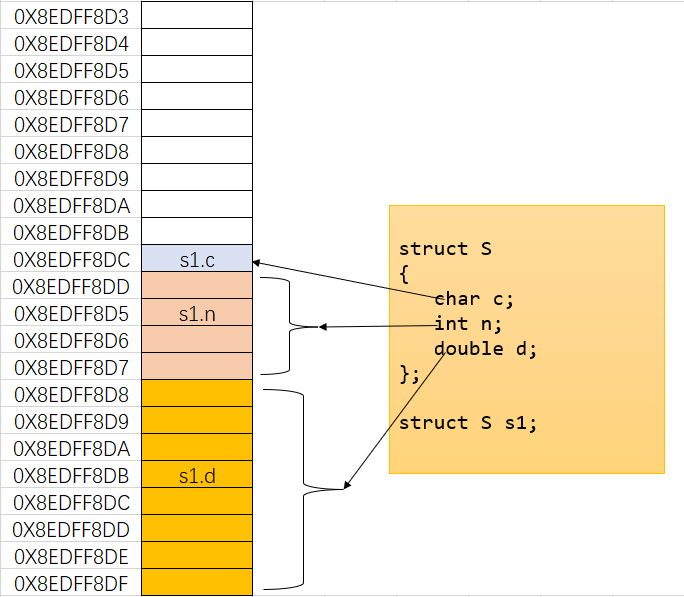Click the "char c;" line in code

[473, 299]
